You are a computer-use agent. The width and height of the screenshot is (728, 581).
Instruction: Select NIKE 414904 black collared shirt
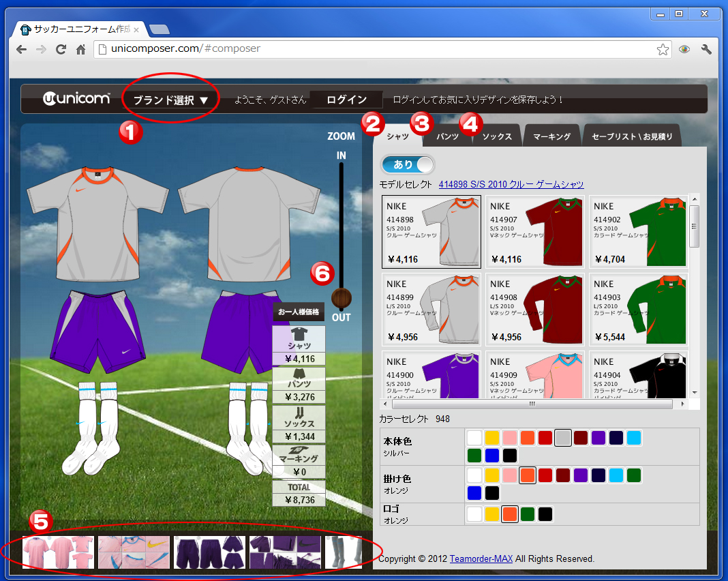coord(639,375)
